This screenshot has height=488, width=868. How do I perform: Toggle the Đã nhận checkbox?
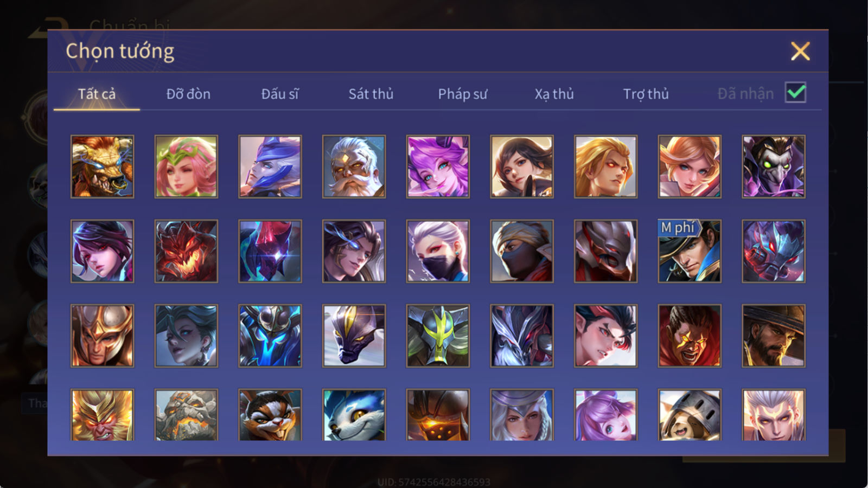pyautogui.click(x=795, y=93)
